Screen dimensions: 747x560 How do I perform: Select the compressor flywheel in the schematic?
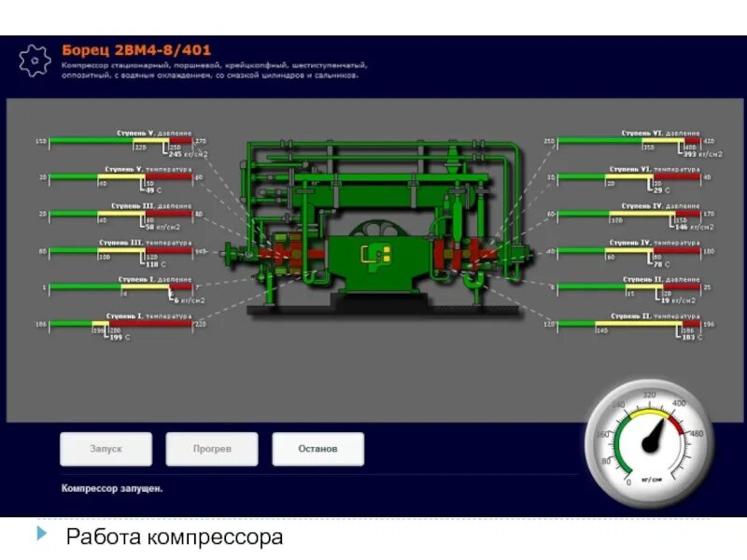click(x=378, y=231)
